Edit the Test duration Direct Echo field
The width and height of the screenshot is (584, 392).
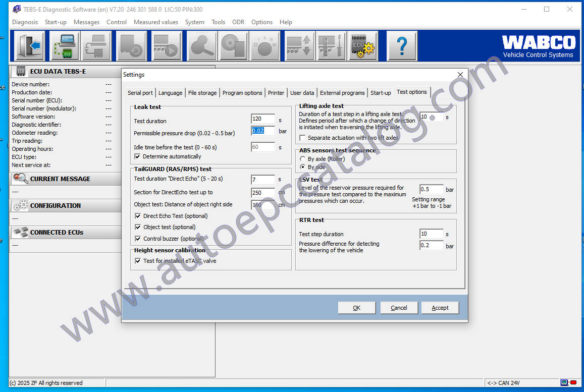tap(262, 180)
